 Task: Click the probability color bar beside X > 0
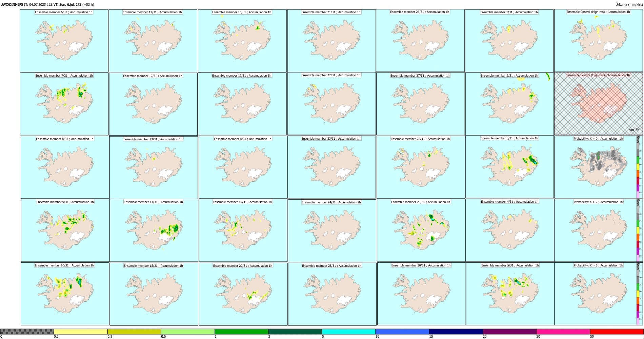[638, 167]
